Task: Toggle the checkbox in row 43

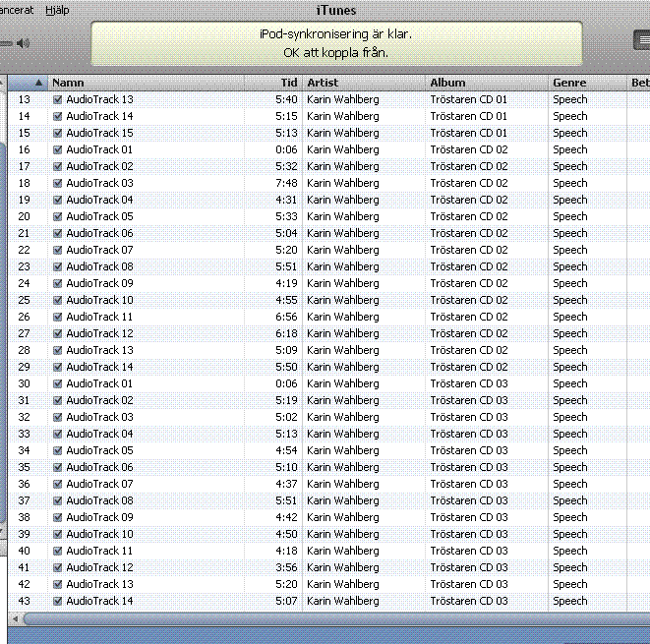Action: point(58,601)
